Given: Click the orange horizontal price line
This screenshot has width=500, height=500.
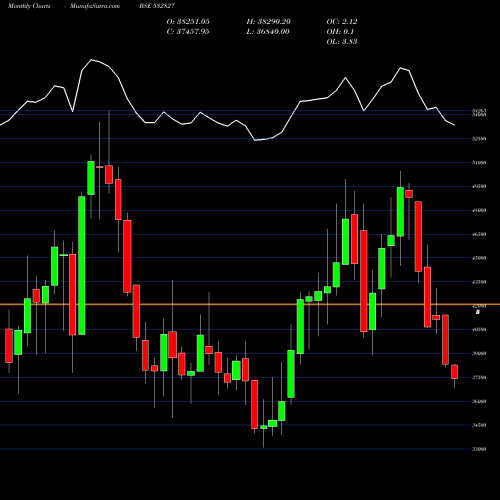Looking at the screenshot, I should point(250,304).
